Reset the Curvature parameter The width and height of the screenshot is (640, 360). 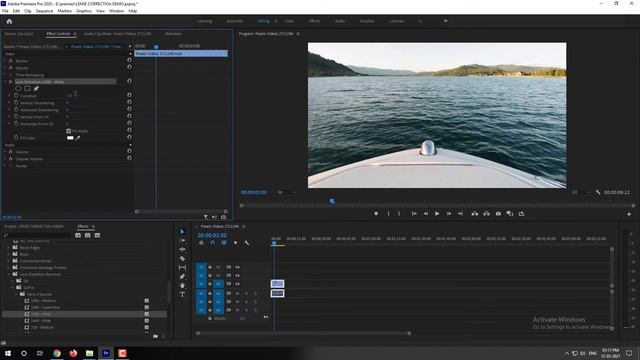point(129,95)
